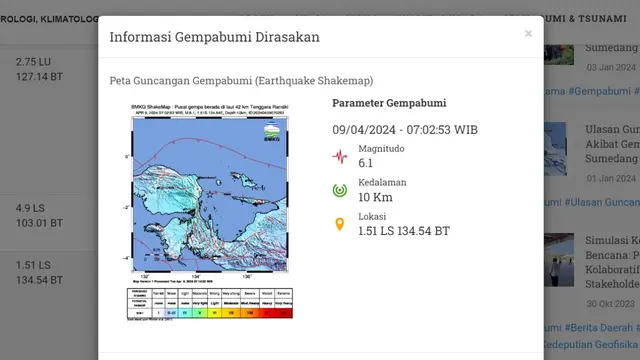Open the article dated 01 Jan 2024

[612, 144]
